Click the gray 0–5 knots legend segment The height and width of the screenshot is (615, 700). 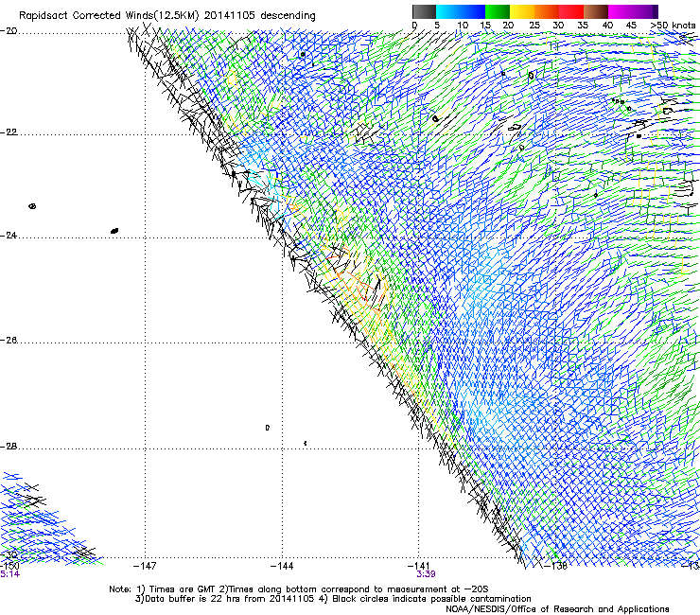424,11
